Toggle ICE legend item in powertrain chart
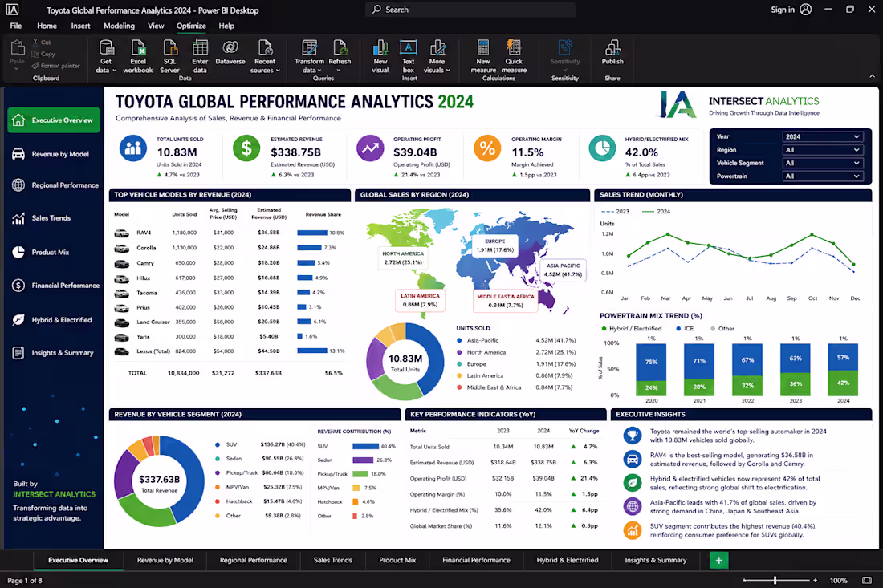 click(685, 329)
